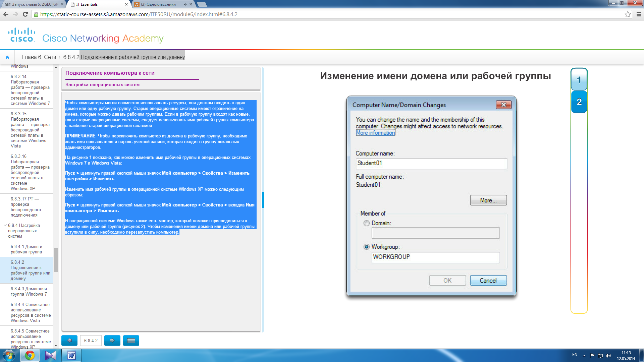644x362 pixels.
Task: Click the browser Forward arrow
Action: tap(15, 14)
